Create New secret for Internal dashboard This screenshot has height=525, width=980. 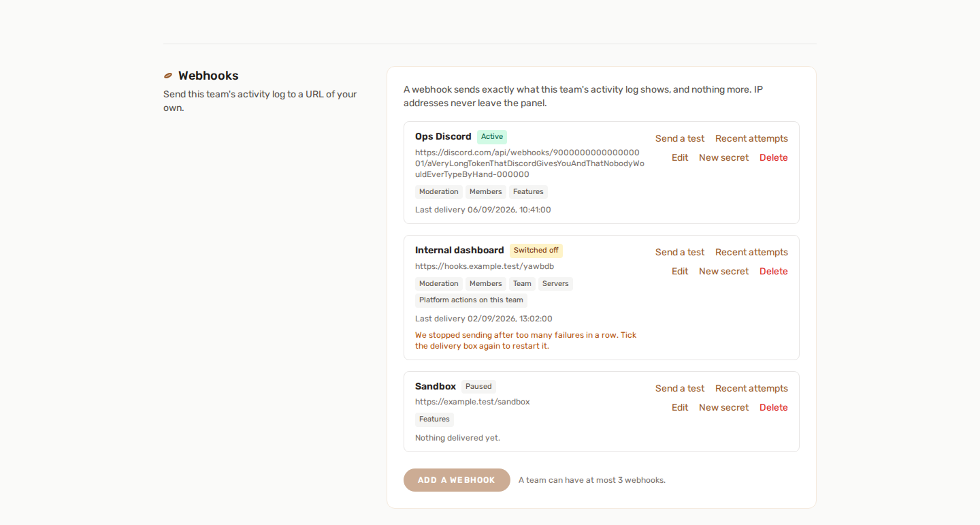723,271
